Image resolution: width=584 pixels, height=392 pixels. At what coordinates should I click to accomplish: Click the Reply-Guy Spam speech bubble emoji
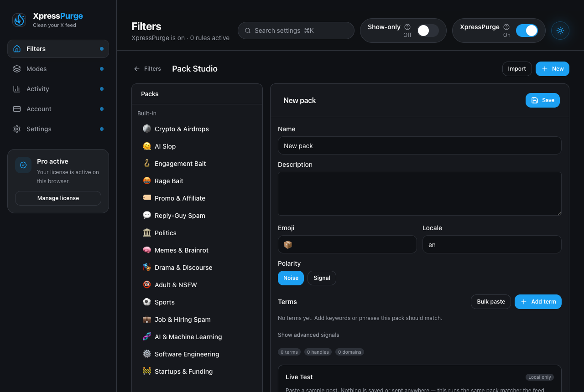[x=147, y=216]
